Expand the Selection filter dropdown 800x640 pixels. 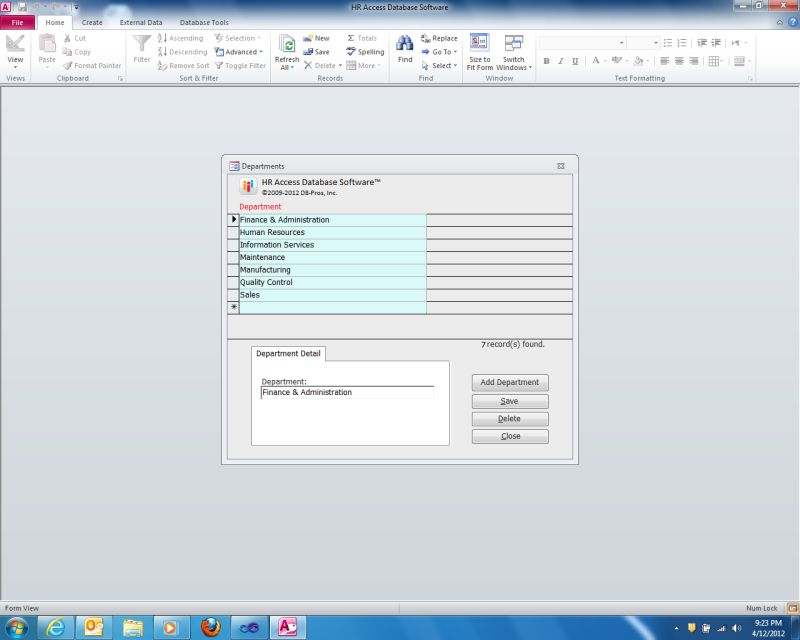[x=237, y=38]
